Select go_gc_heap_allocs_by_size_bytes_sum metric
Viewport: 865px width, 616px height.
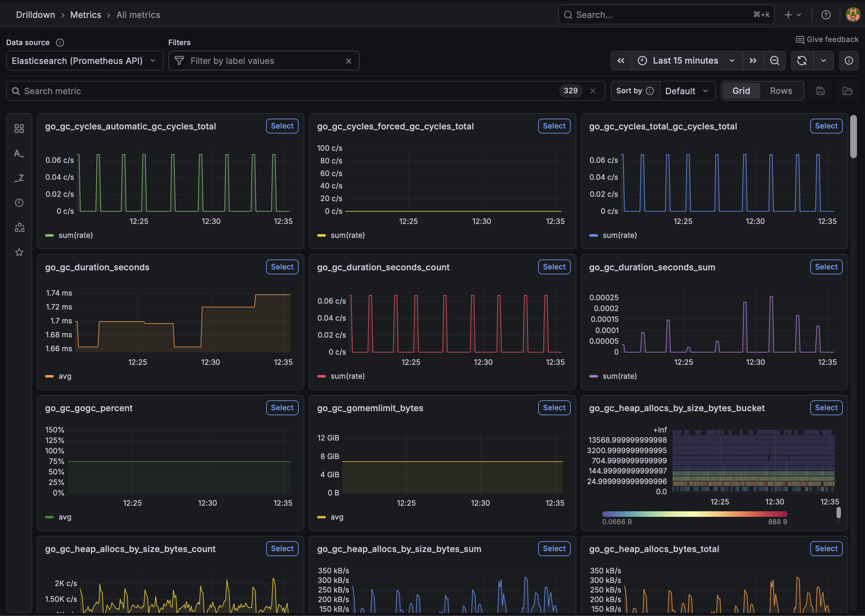pyautogui.click(x=554, y=548)
